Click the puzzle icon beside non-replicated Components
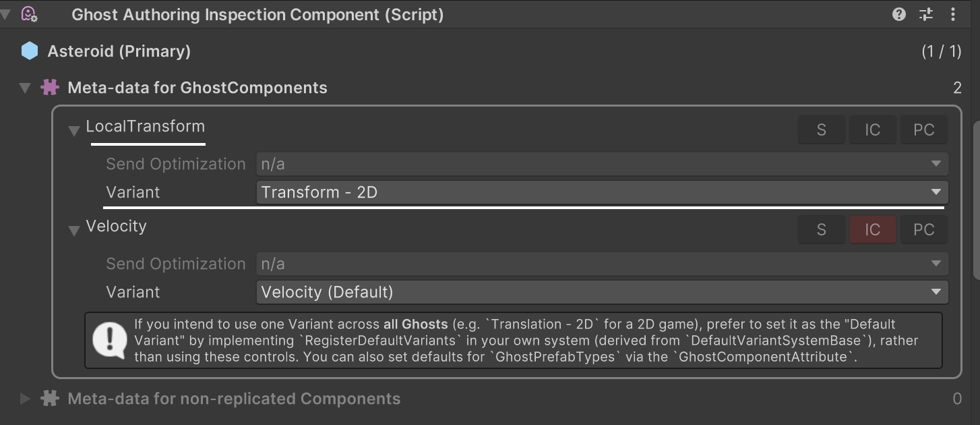The width and height of the screenshot is (980, 425). pyautogui.click(x=50, y=399)
